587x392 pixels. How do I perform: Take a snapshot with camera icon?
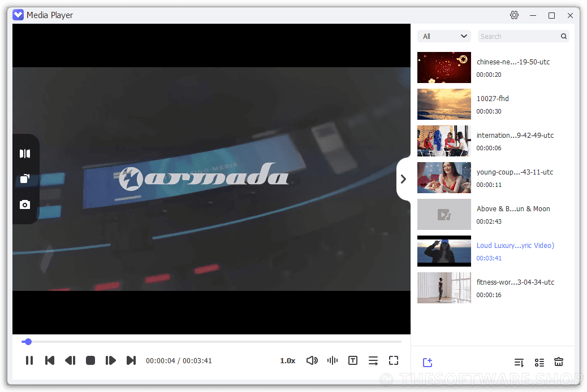(25, 204)
